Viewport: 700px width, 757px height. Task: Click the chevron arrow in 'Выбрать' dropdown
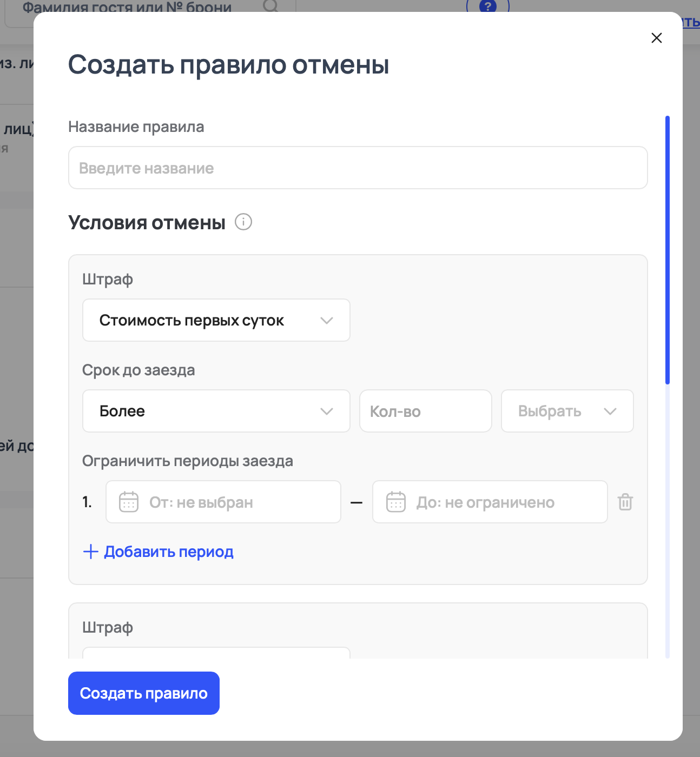pos(610,411)
